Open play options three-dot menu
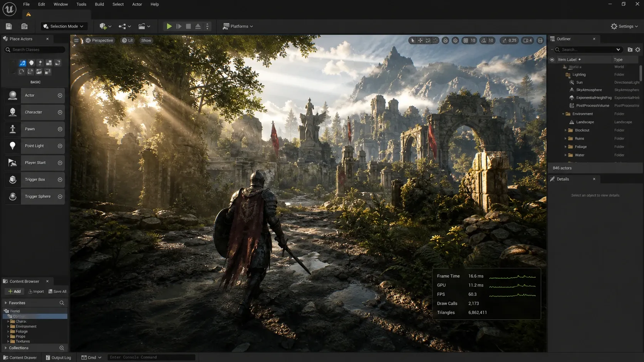This screenshot has height=362, width=644. click(207, 26)
